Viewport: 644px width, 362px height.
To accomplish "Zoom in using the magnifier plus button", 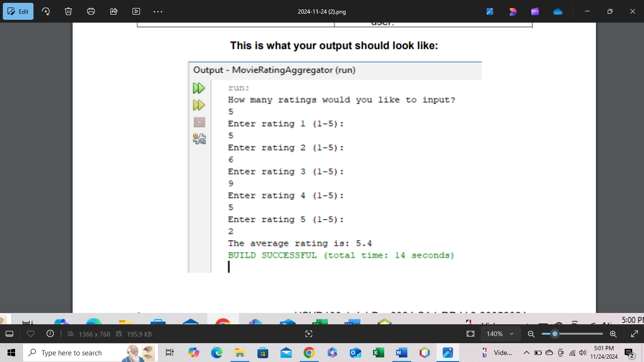I will pyautogui.click(x=613, y=334).
